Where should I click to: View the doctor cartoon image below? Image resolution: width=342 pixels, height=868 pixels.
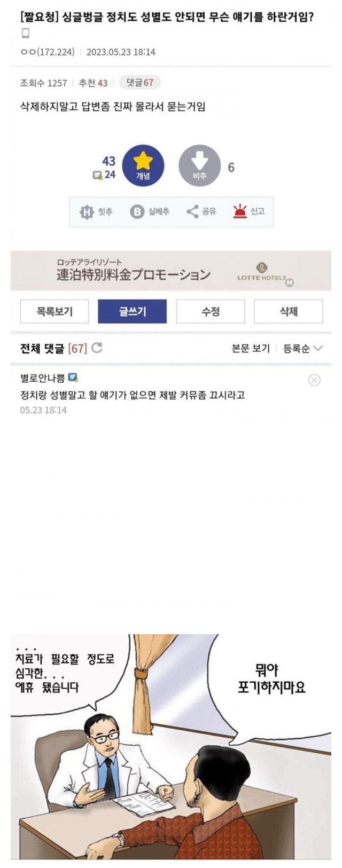[x=171, y=746]
